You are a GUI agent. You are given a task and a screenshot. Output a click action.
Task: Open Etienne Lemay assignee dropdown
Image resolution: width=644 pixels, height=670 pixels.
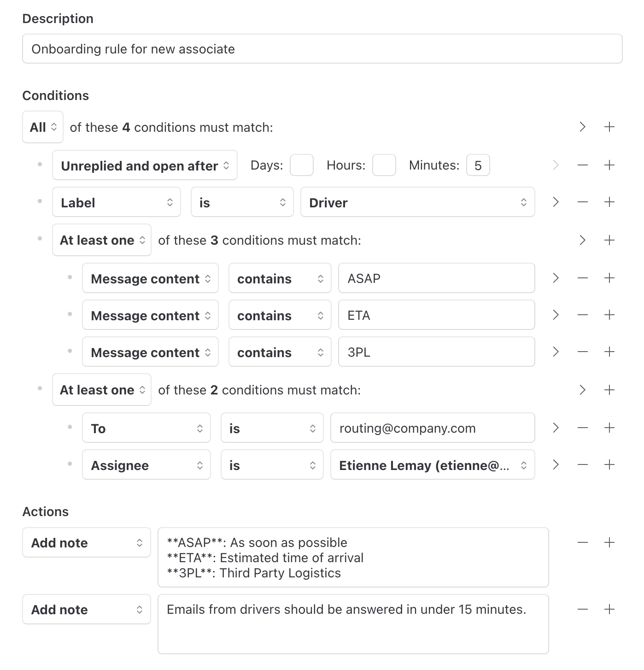click(x=432, y=465)
